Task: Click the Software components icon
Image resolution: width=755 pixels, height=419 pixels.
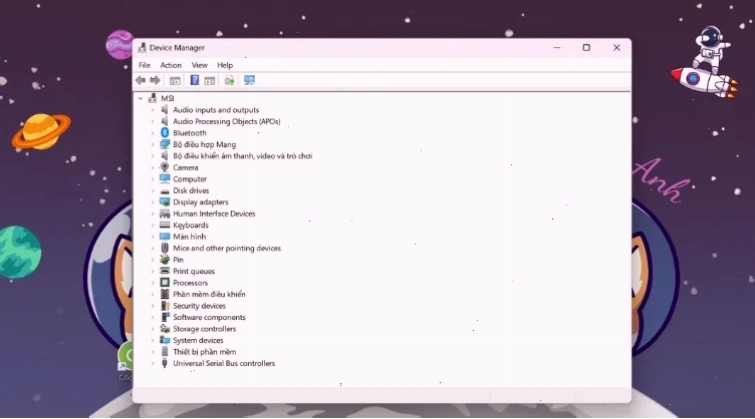Action: coord(165,317)
